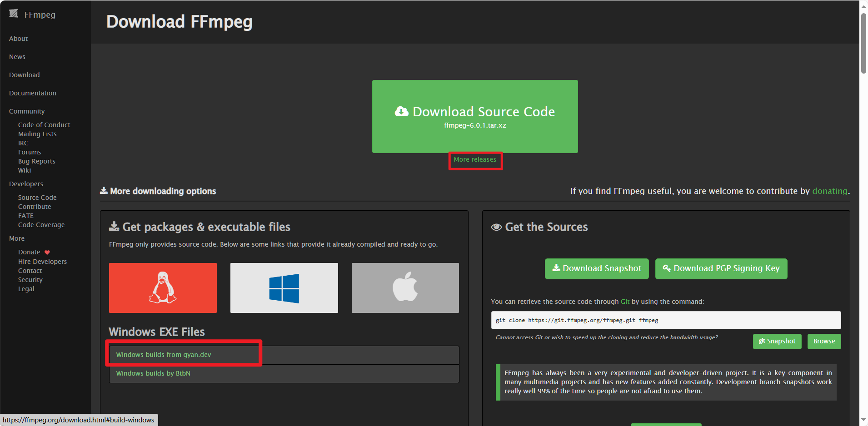Screen dimensions: 868x426
Task: Open Hire Developers link
Action: (x=42, y=262)
